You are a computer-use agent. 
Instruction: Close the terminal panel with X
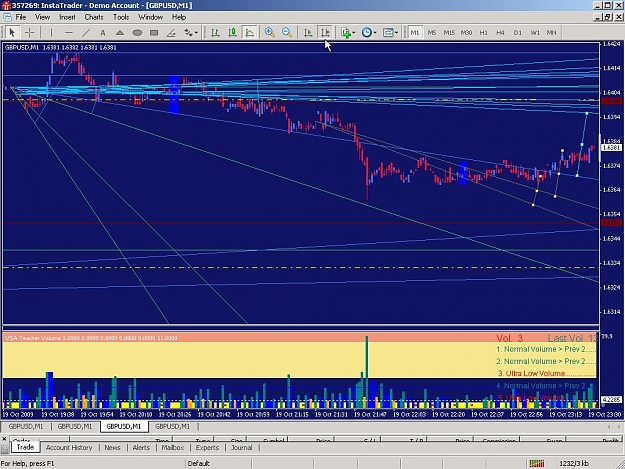(4, 439)
